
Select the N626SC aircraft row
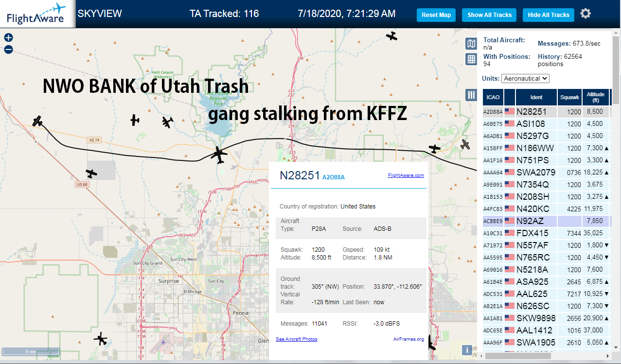tap(547, 306)
